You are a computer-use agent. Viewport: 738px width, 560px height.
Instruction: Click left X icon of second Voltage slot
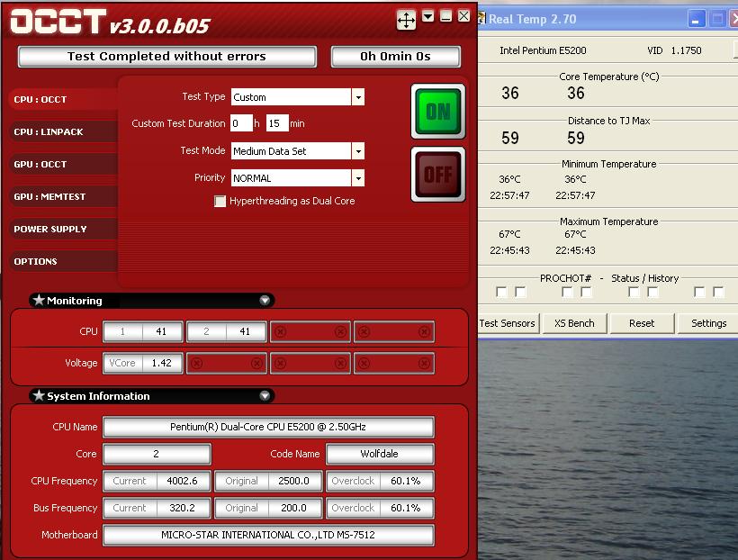pyautogui.click(x=197, y=363)
